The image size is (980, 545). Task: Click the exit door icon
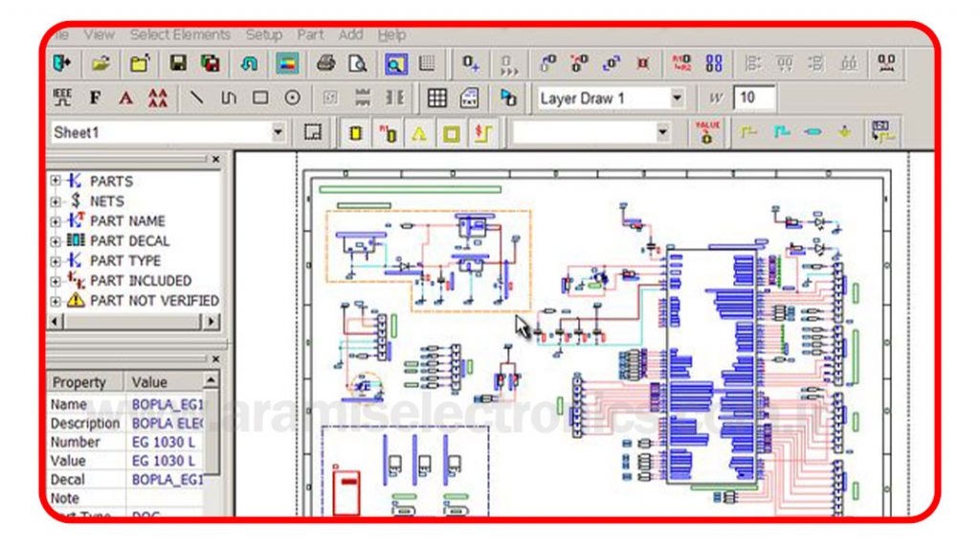62,63
